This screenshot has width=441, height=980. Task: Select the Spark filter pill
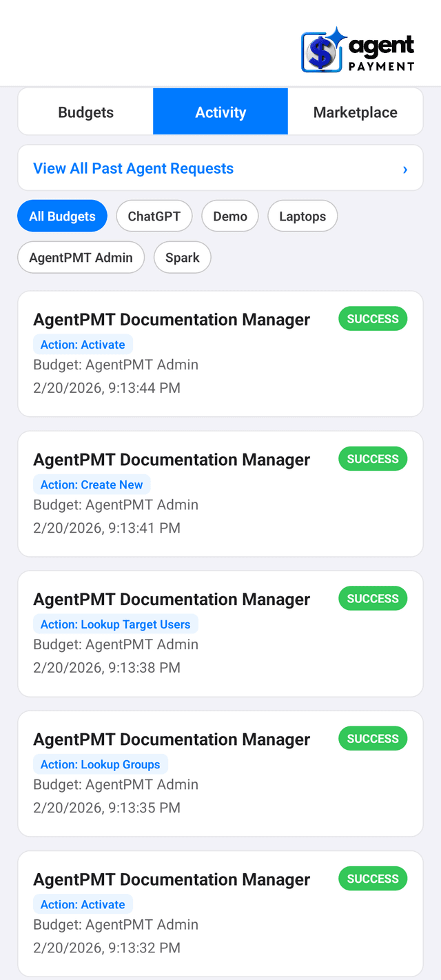182,257
